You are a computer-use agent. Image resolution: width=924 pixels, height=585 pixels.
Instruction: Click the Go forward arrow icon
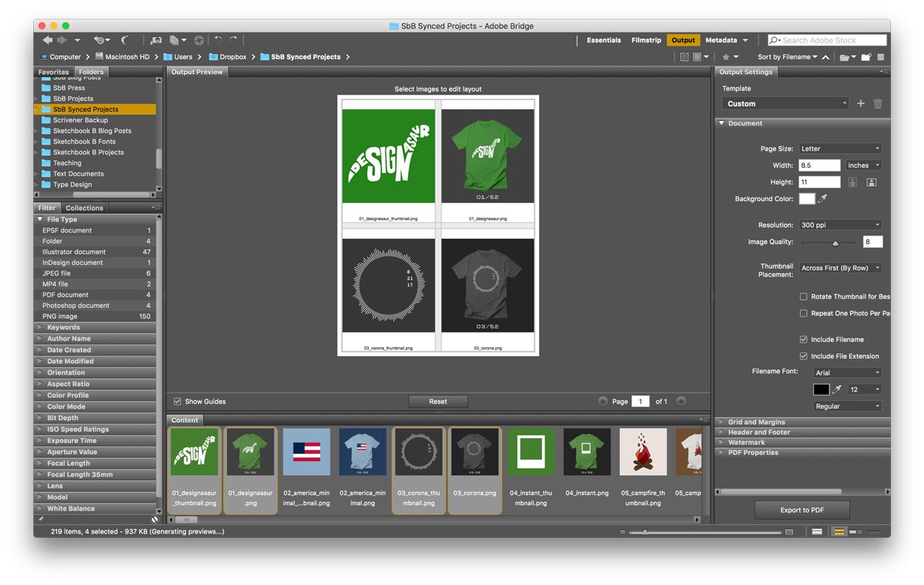pyautogui.click(x=63, y=40)
